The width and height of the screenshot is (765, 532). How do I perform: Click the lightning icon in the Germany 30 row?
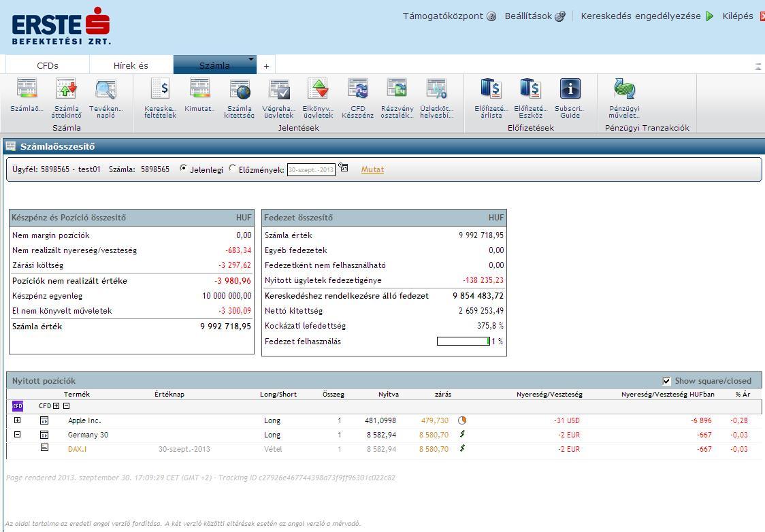[462, 434]
